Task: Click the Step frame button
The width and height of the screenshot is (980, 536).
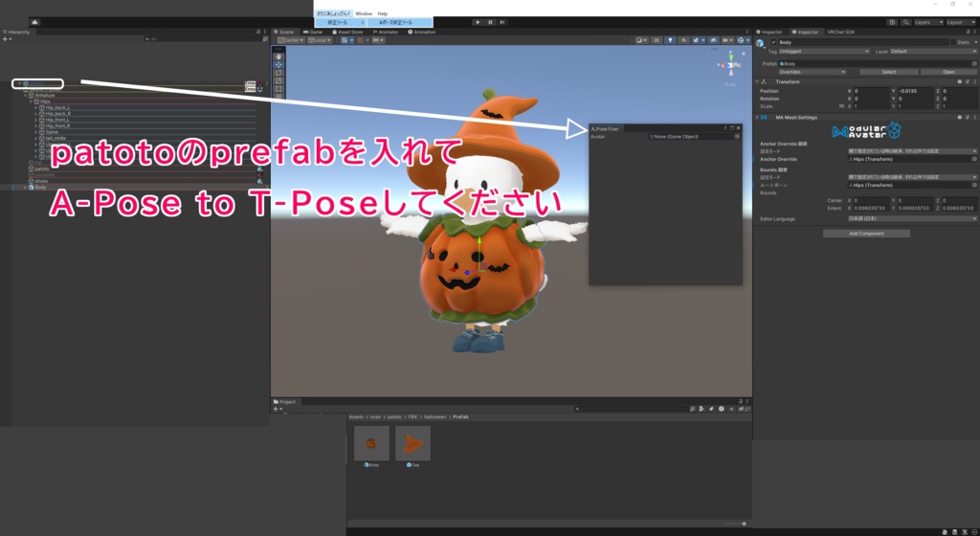Action: click(x=501, y=22)
